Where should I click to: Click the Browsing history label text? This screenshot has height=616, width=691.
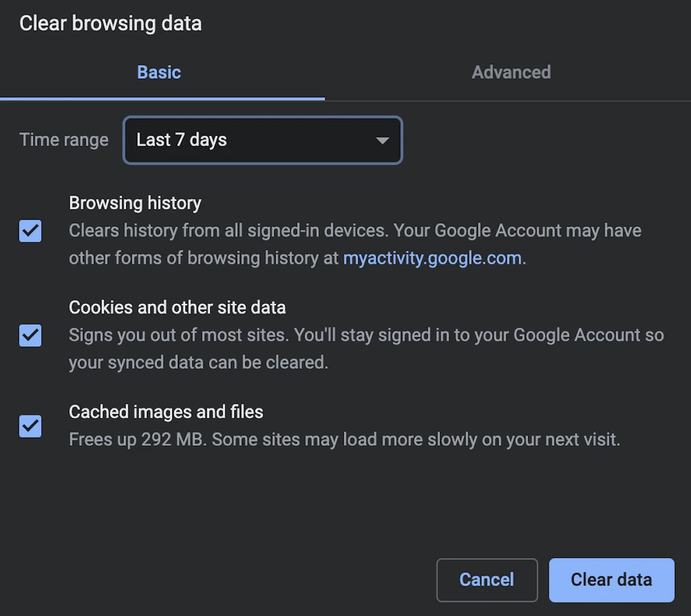click(135, 202)
